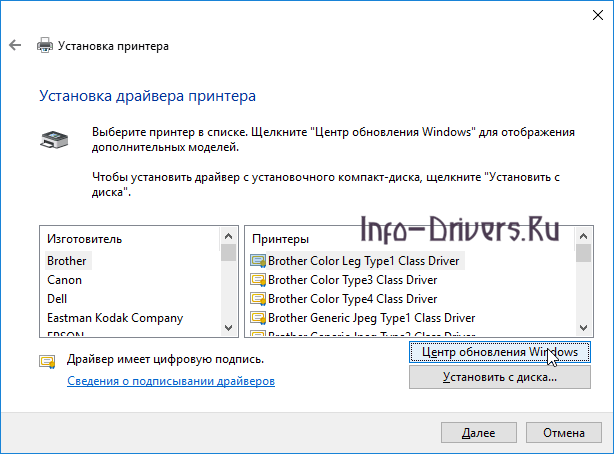Select Canon in manufacturer list

pos(64,280)
